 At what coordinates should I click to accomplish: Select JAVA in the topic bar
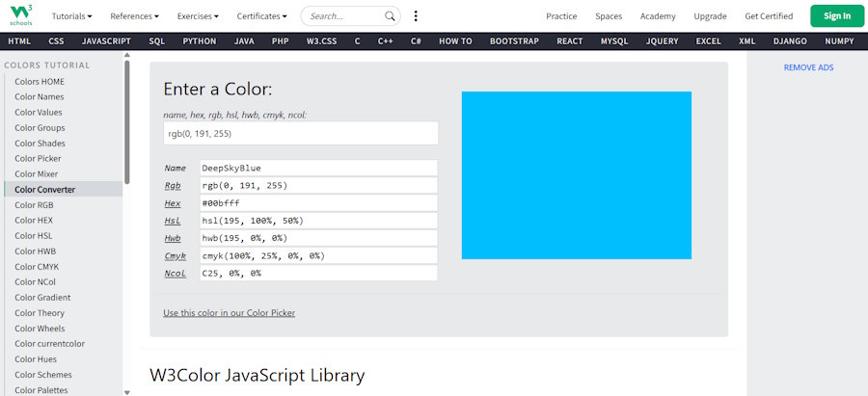pyautogui.click(x=244, y=40)
